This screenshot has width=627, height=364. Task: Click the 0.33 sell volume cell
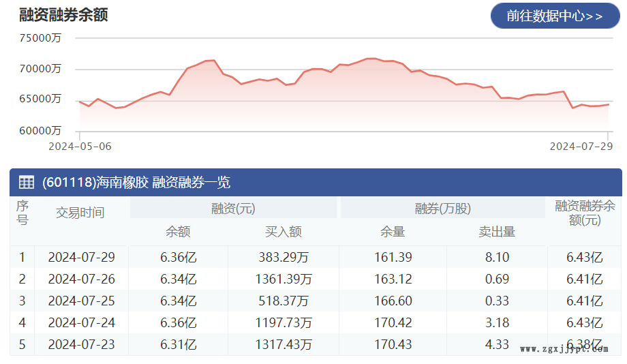pyautogui.click(x=497, y=301)
